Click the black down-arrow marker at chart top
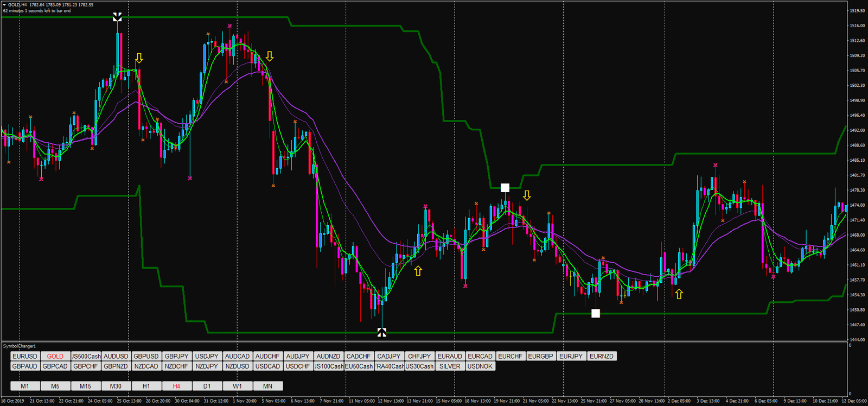The width and height of the screenshot is (868, 406). point(117,17)
